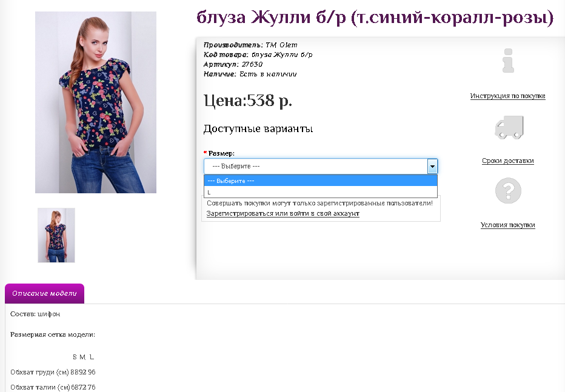Click the Размер select field
Screen dimensions: 565x392
pos(321,166)
